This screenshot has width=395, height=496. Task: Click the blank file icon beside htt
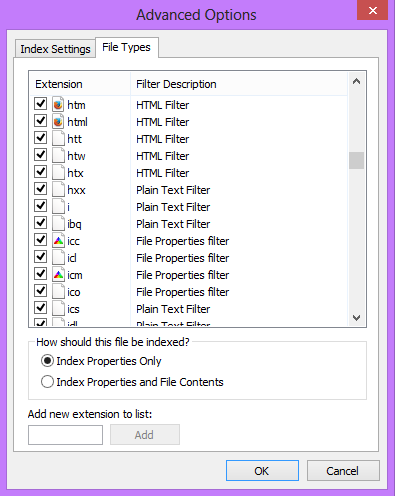pyautogui.click(x=58, y=138)
